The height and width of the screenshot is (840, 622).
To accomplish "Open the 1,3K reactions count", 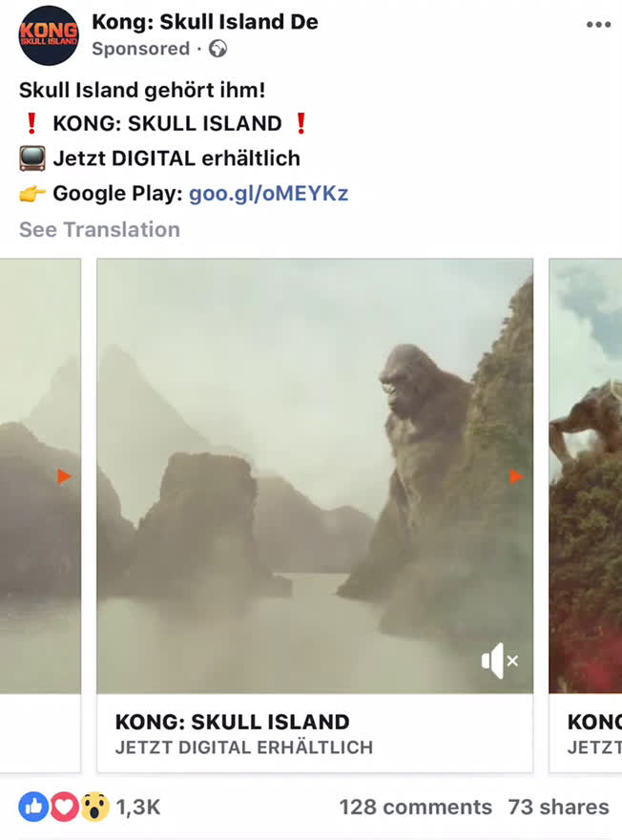I will pyautogui.click(x=138, y=807).
